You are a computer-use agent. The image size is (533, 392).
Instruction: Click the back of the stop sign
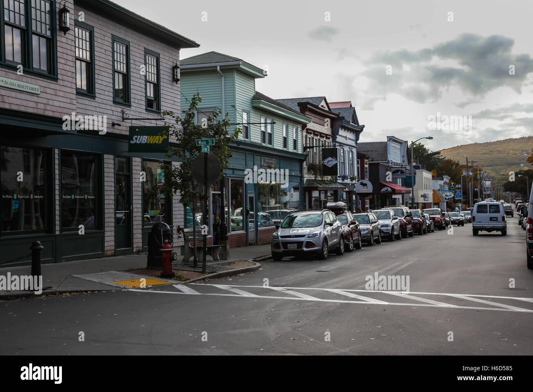point(207,167)
